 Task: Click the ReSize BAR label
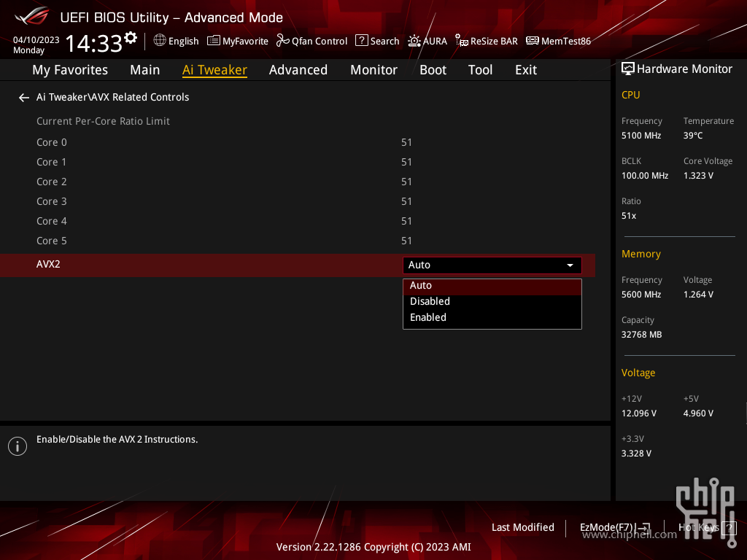click(494, 42)
